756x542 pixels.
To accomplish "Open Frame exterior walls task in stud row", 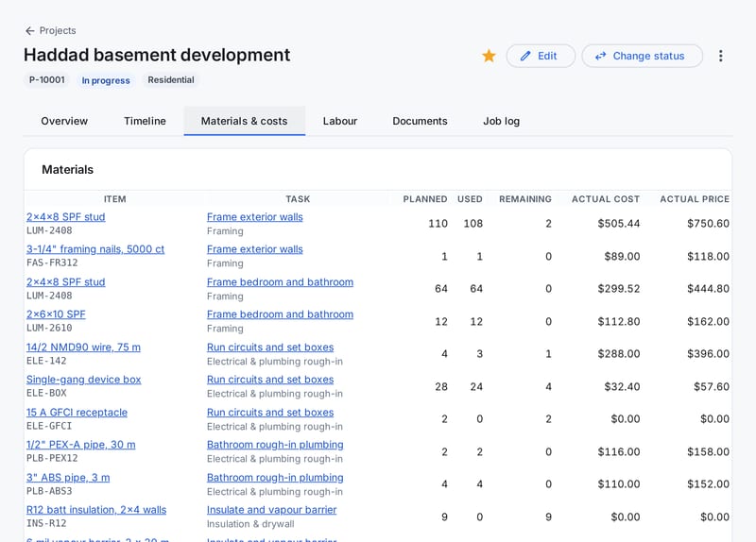I will (254, 217).
